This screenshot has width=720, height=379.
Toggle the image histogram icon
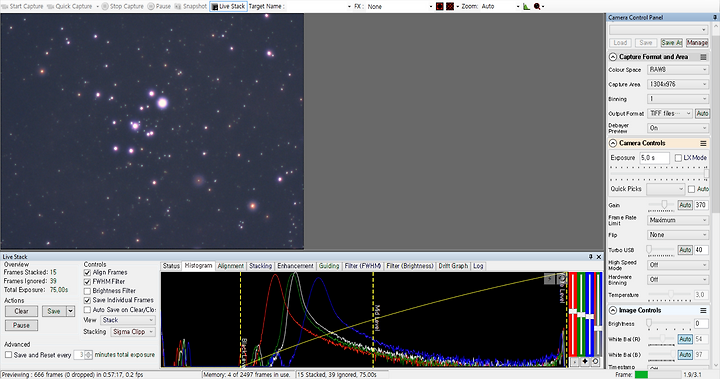[526, 6]
